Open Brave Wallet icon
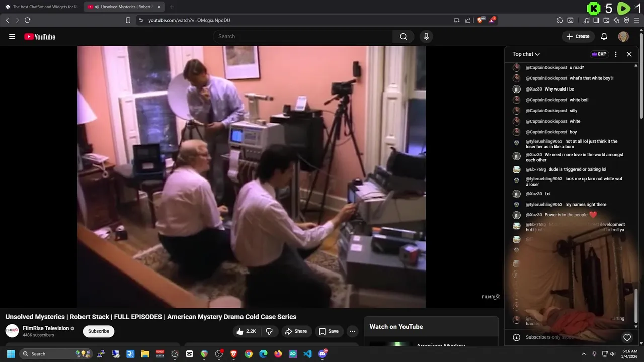 [606, 20]
